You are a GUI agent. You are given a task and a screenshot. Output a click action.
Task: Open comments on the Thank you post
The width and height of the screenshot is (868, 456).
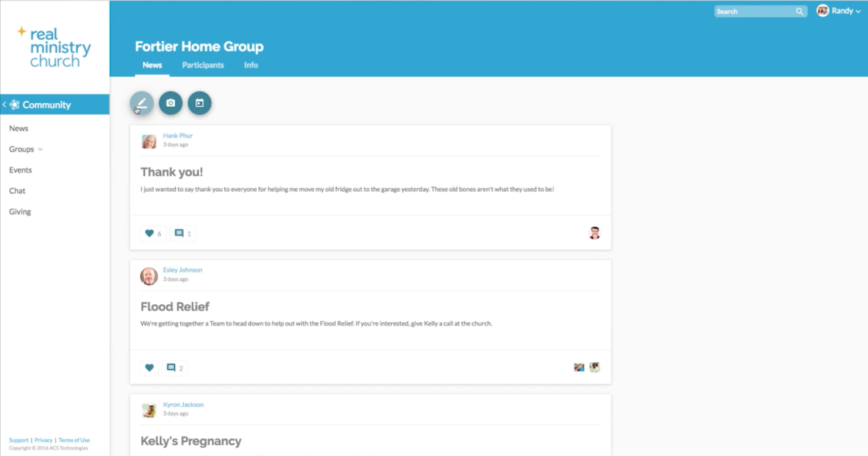182,233
